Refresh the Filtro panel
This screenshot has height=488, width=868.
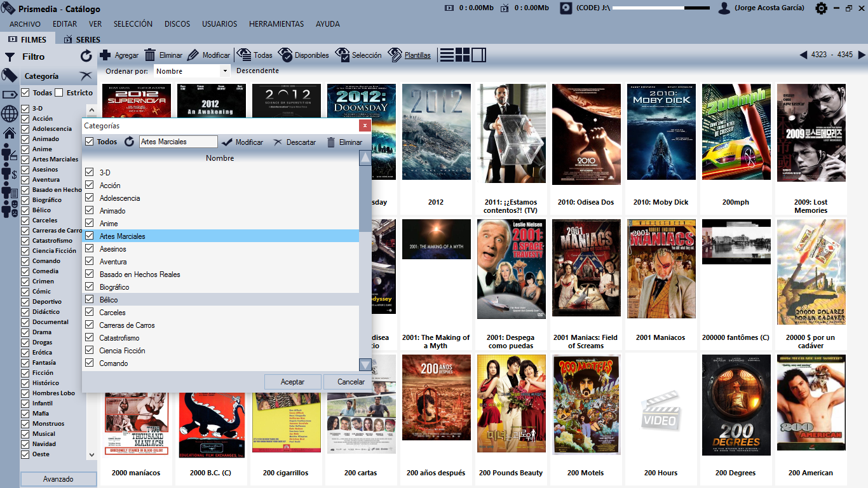(86, 57)
